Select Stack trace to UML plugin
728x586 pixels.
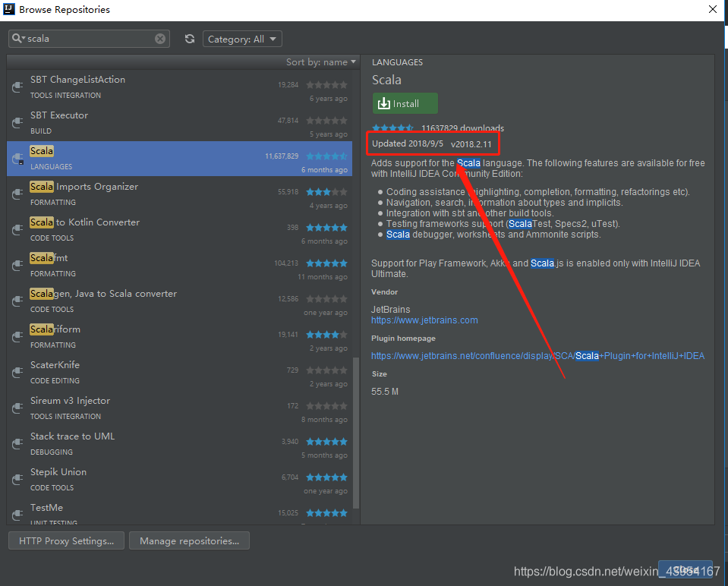click(x=180, y=445)
